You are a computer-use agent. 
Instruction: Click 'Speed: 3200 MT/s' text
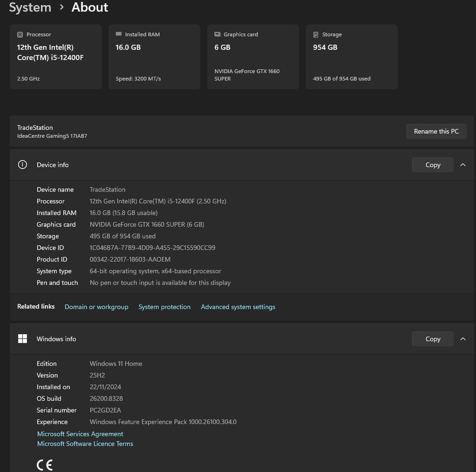click(x=138, y=79)
